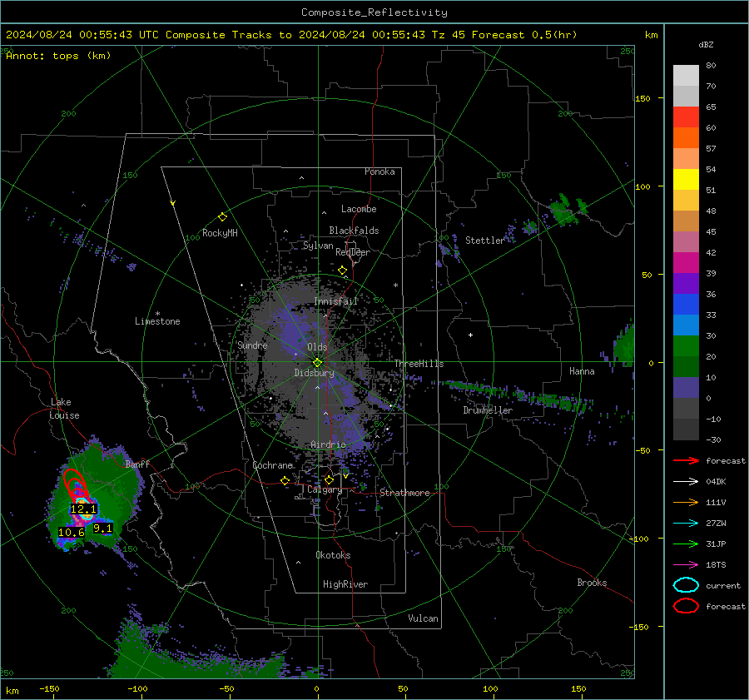749x700 pixels.
Task: Click the yellow diamond marker near RockyMH
Action: (x=222, y=217)
